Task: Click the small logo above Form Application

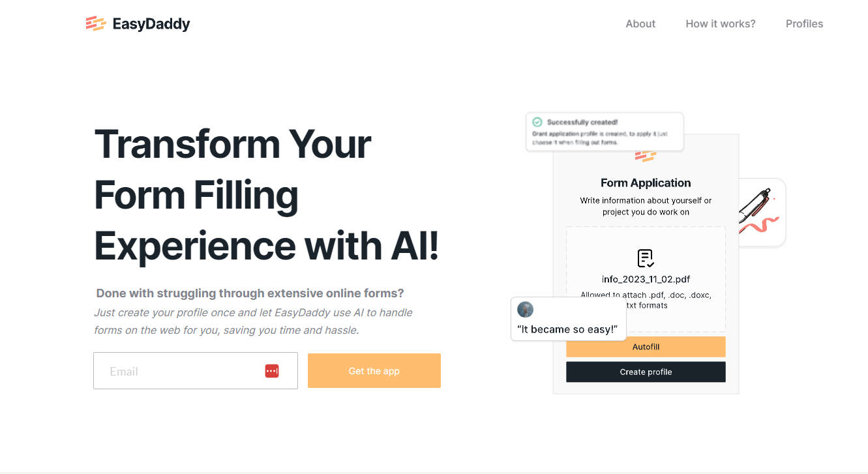Action: [645, 156]
